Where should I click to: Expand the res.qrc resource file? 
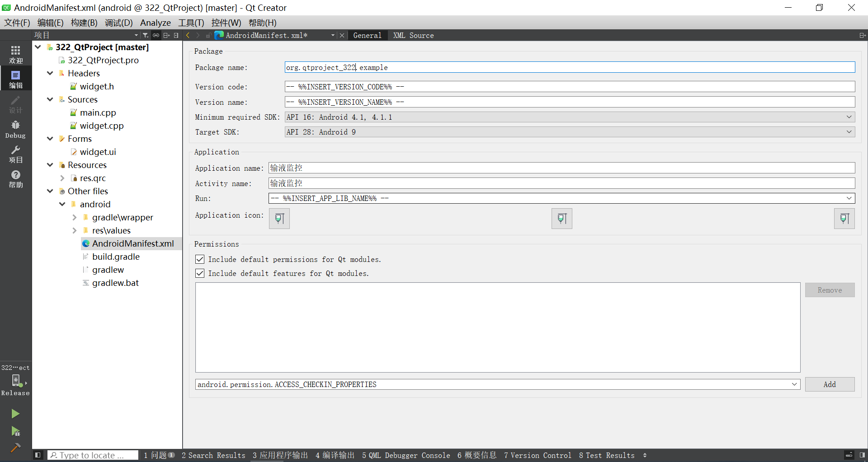tap(62, 178)
